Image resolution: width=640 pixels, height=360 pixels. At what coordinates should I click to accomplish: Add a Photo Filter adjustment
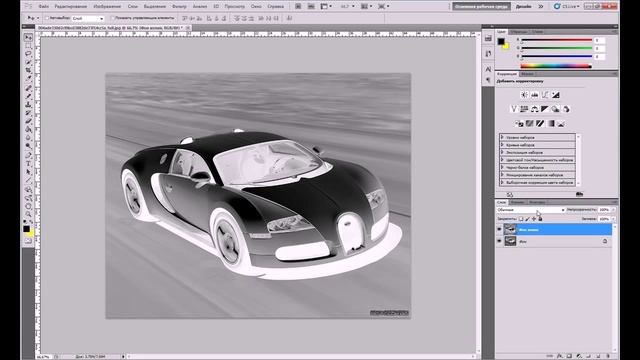tap(555, 109)
